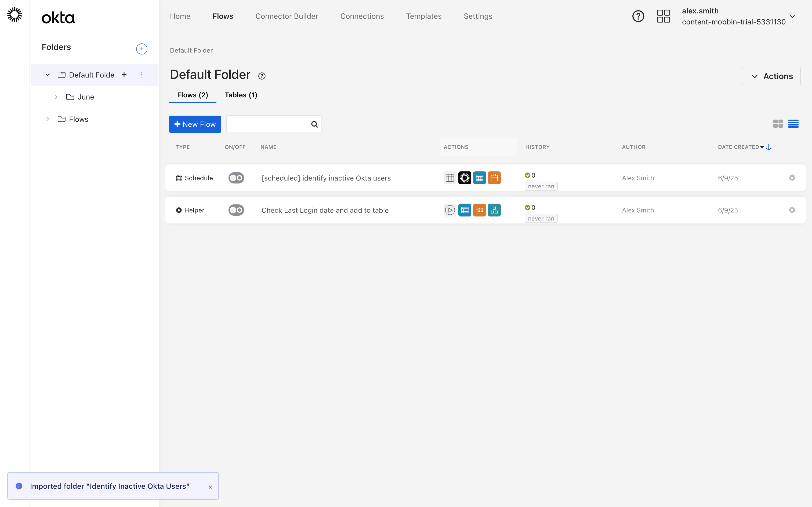Switch to grid view layout
Screen dimensions: 812x507
778,124
